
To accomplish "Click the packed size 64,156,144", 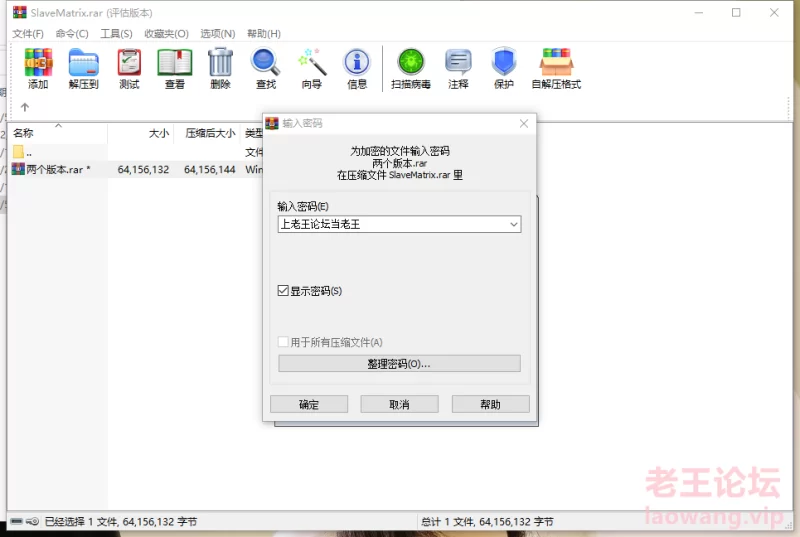I will (x=210, y=169).
